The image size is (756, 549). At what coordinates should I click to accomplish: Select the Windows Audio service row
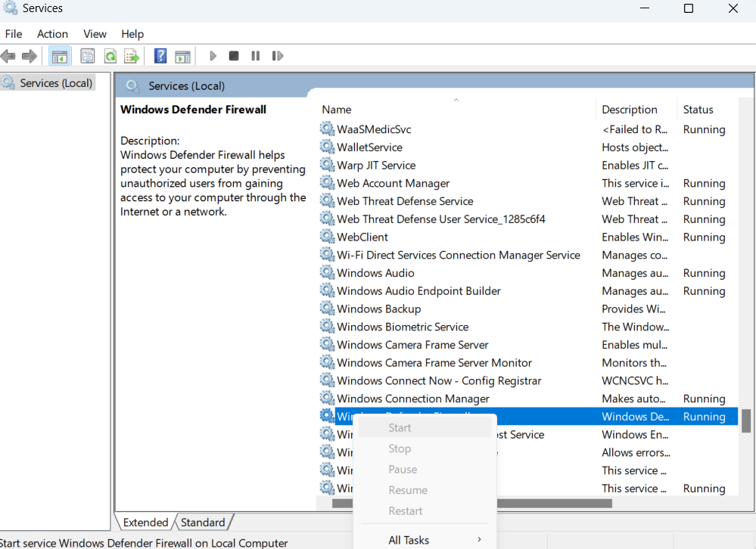(x=375, y=273)
